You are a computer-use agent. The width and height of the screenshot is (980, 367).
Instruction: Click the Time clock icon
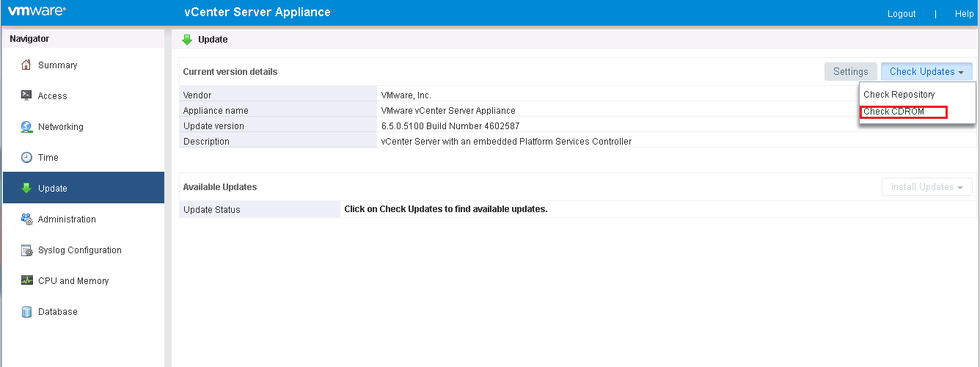(x=26, y=158)
